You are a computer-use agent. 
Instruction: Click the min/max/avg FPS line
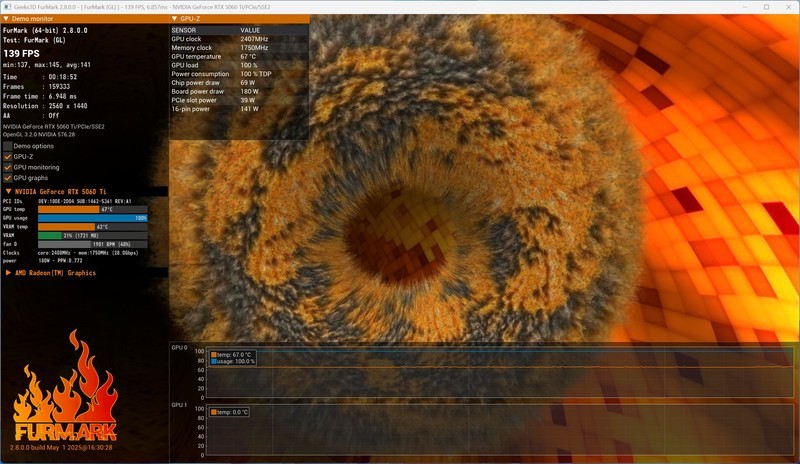coord(46,65)
